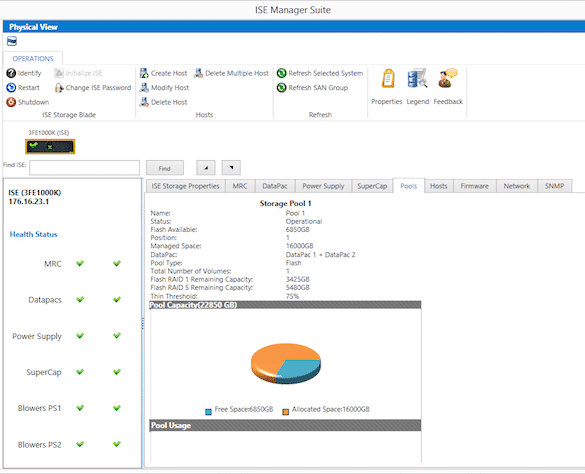Click the Identify ISE icon
585x474 pixels.
(11, 73)
